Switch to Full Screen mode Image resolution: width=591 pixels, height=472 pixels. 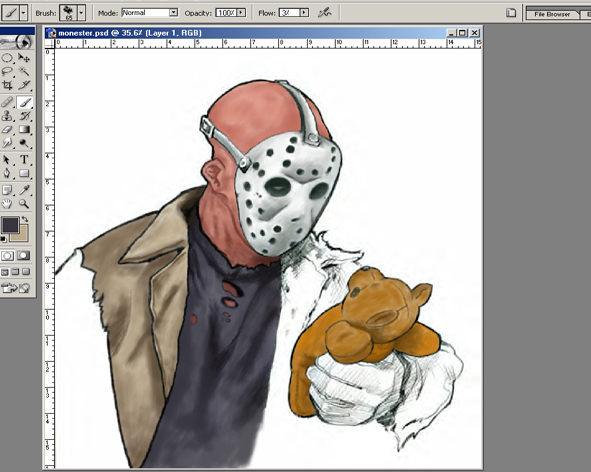pos(26,272)
